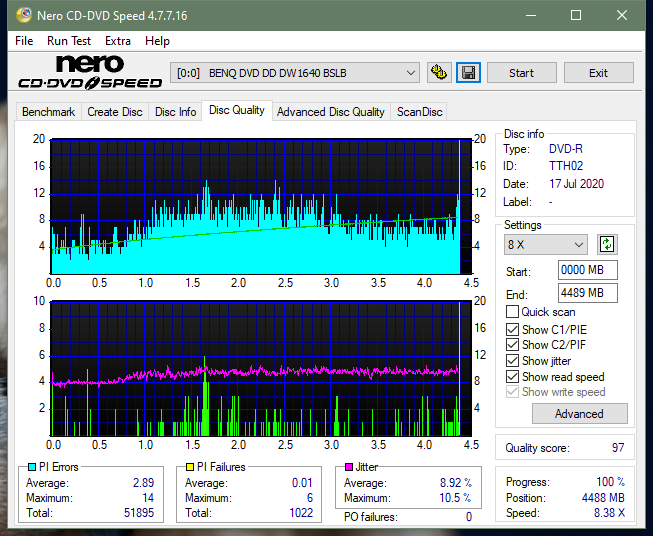Switch to the Disc Info tab
This screenshot has width=653, height=536.
[x=175, y=112]
